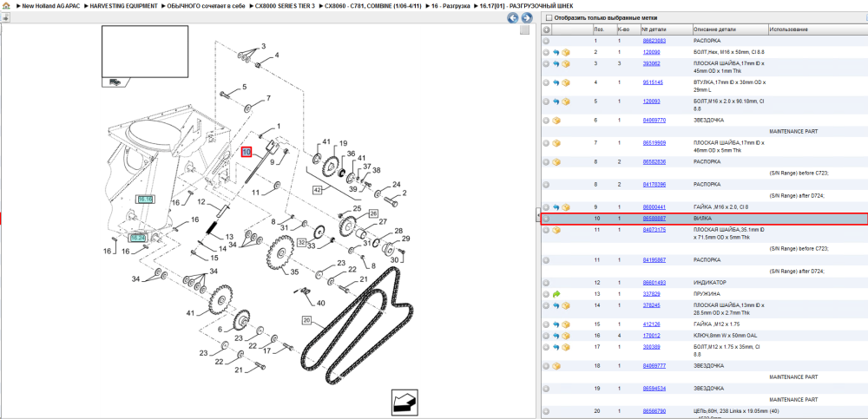Click the panel splitter collapse handle
Viewport: 868px width, 419px height.
[x=538, y=216]
